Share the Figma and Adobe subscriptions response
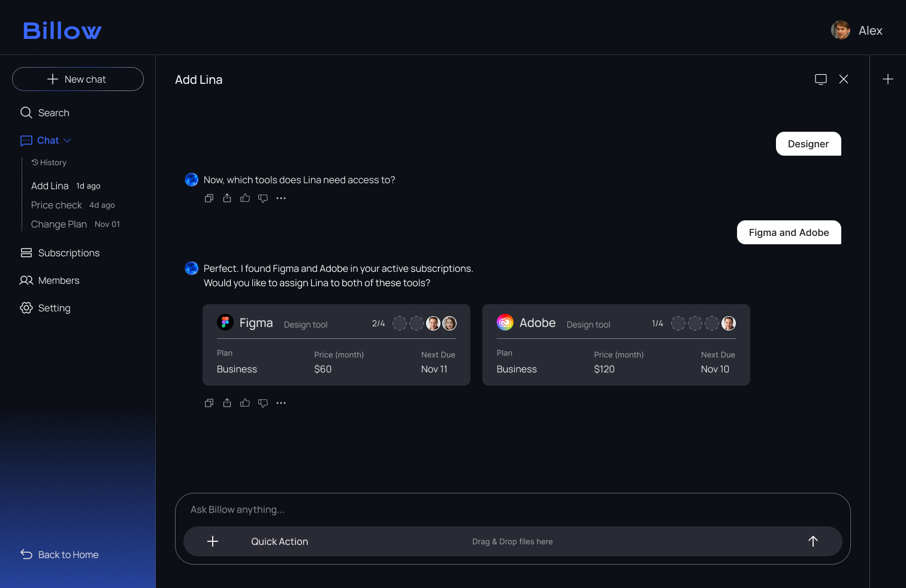906x588 pixels. (x=227, y=403)
